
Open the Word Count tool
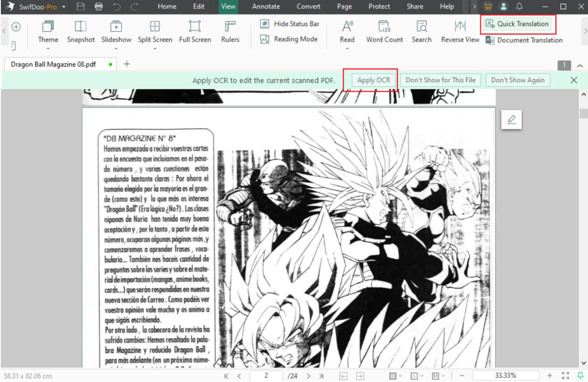pos(384,32)
